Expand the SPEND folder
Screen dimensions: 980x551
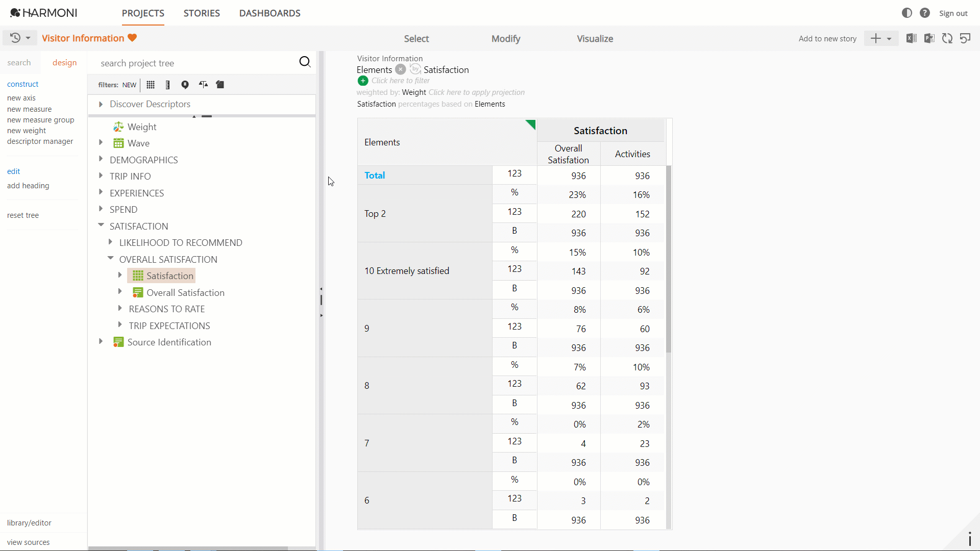pos(101,209)
